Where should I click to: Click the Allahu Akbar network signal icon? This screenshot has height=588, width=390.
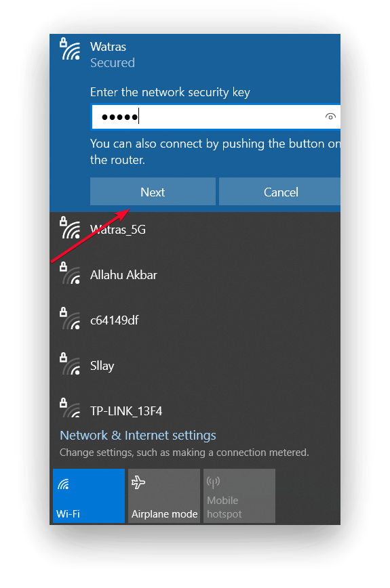coord(70,274)
